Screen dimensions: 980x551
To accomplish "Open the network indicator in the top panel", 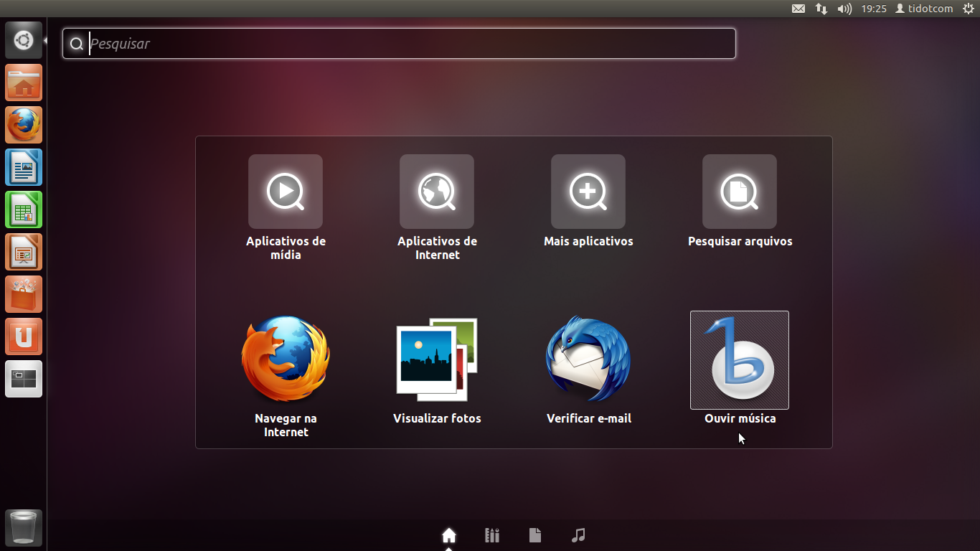I will [821, 9].
